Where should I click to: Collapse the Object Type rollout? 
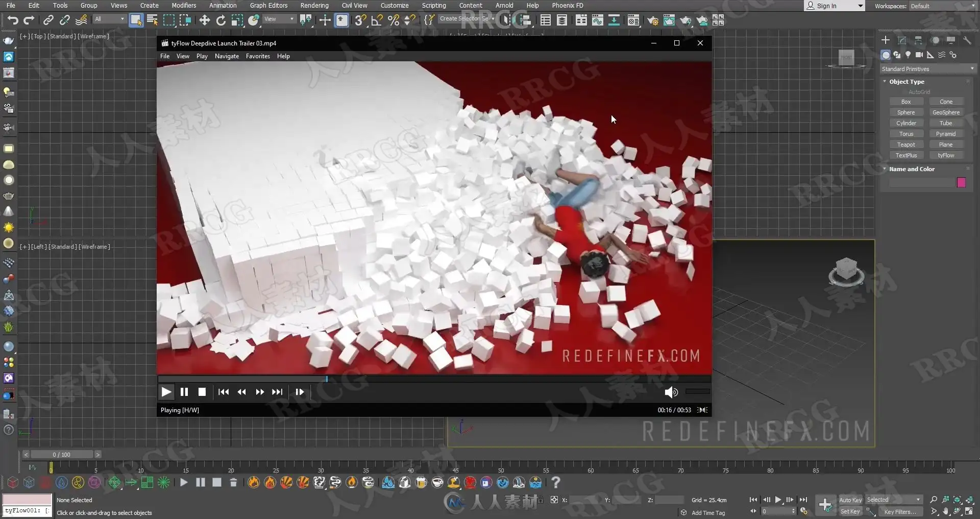pyautogui.click(x=906, y=82)
